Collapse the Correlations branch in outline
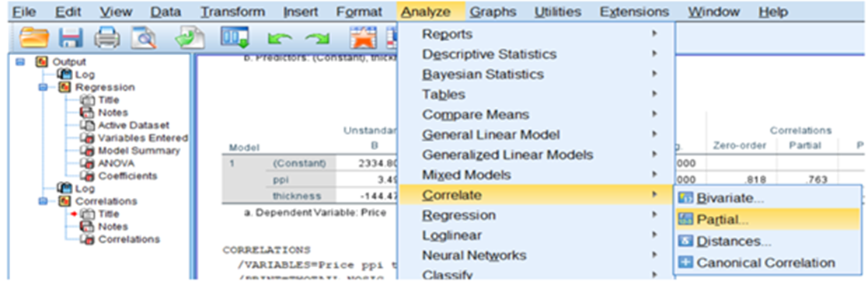The width and height of the screenshot is (868, 292). [44, 201]
